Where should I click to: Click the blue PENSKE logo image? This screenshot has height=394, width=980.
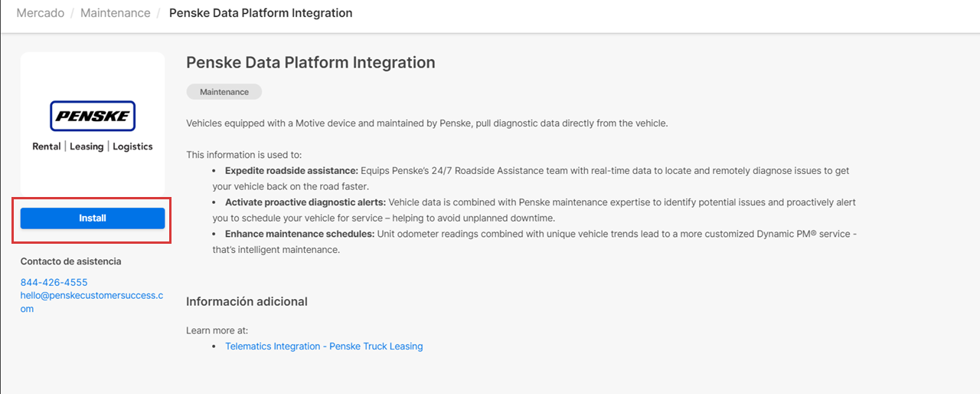[93, 117]
